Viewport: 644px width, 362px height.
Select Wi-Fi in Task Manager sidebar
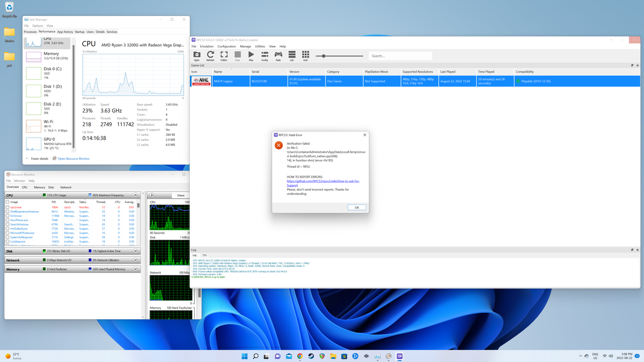click(48, 126)
